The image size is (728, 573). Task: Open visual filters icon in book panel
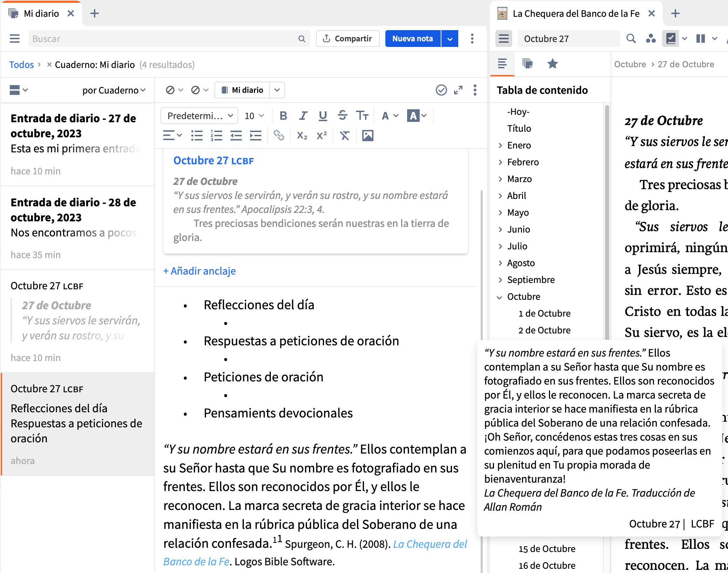(x=651, y=39)
